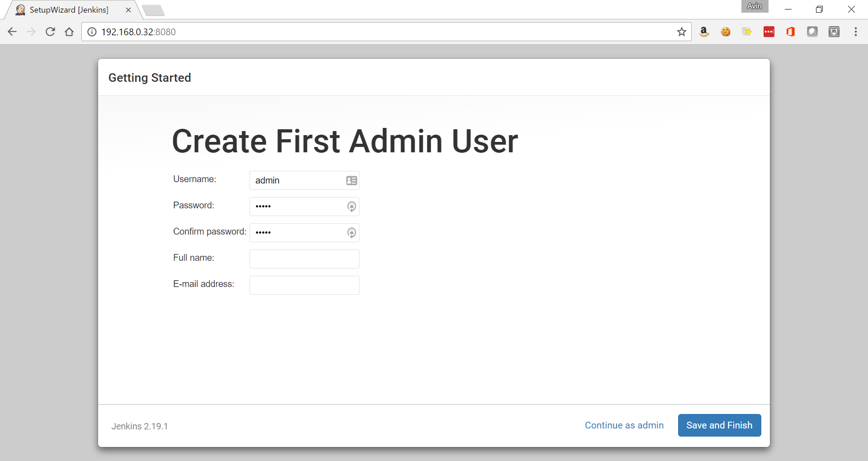The width and height of the screenshot is (868, 461).
Task: Click the gray square extension icon
Action: [812, 32]
